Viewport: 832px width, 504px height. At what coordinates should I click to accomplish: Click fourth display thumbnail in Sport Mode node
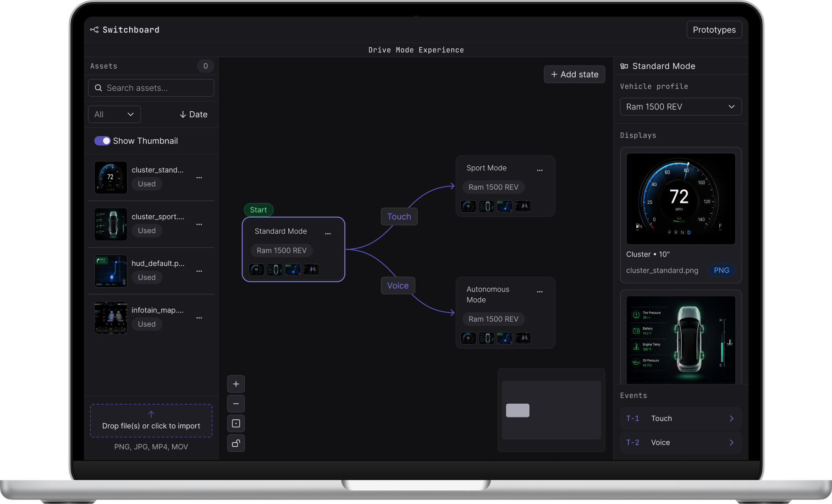pyautogui.click(x=523, y=206)
